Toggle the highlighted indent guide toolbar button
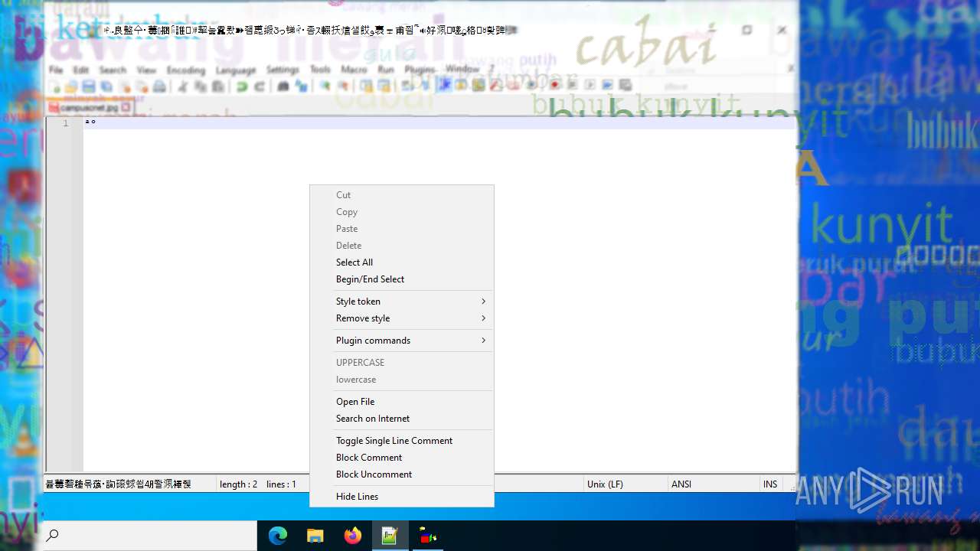 coord(444,85)
